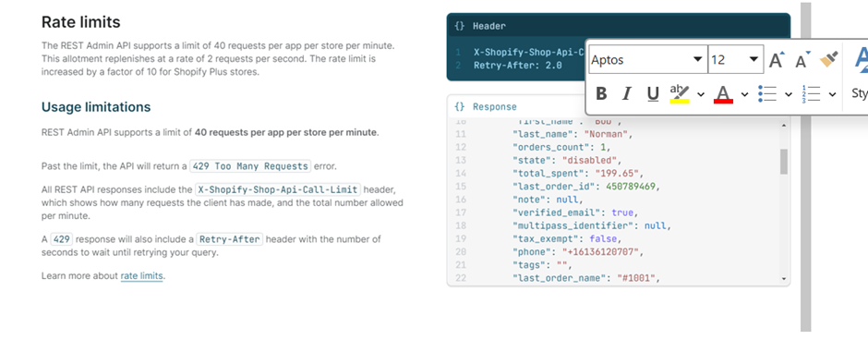Click the Retry-After inline code in paragraph
The image size is (868, 352).
coord(230,239)
